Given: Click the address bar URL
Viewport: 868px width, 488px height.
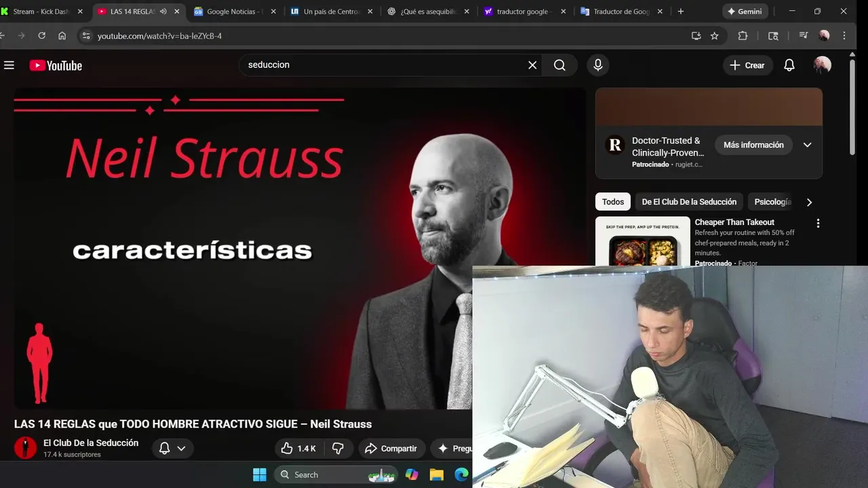Looking at the screenshot, I should [x=159, y=36].
